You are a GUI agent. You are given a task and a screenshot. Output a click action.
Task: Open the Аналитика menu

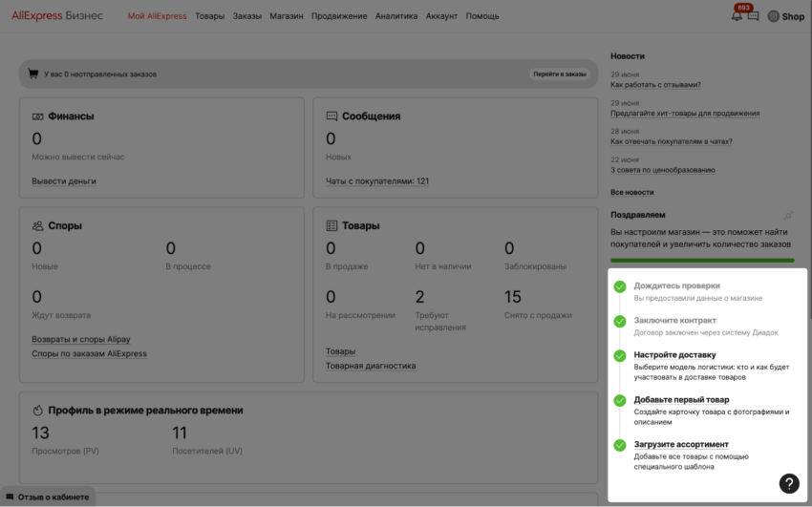tap(396, 16)
